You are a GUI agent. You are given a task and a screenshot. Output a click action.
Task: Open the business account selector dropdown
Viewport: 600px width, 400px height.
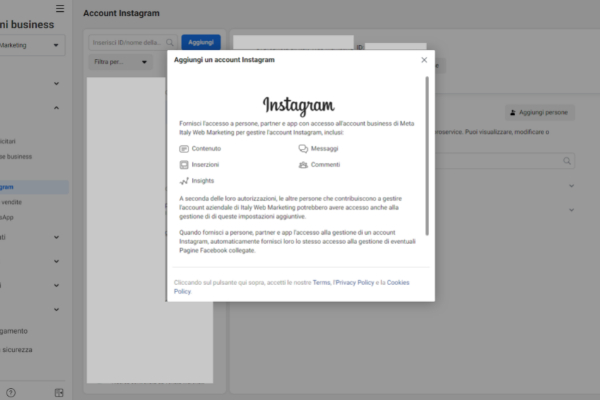32,45
